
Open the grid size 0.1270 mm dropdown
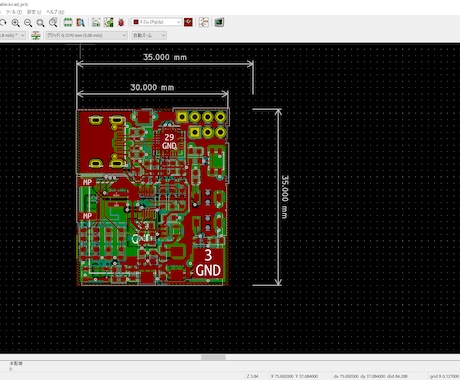[87, 35]
